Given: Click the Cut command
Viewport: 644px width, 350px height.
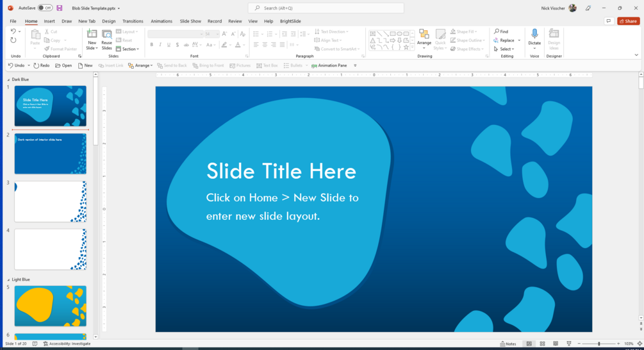Looking at the screenshot, I should coord(51,31).
